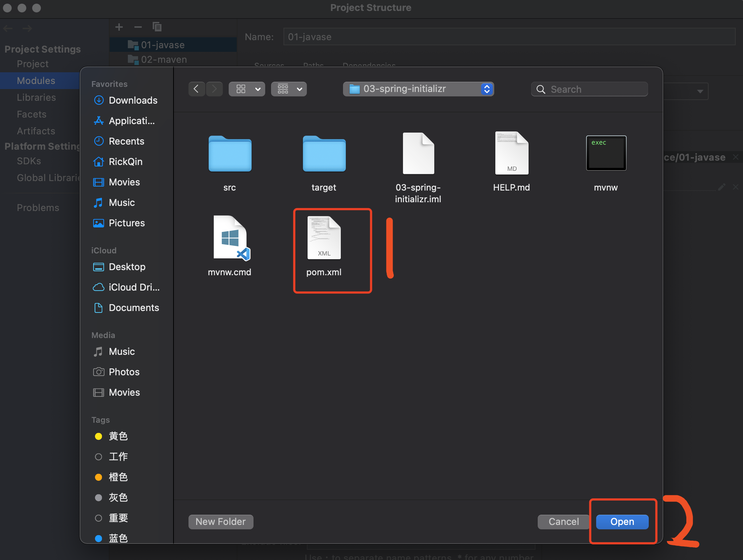Viewport: 743px width, 560px height.
Task: Copy the module with the duplicate icon
Action: tap(157, 27)
